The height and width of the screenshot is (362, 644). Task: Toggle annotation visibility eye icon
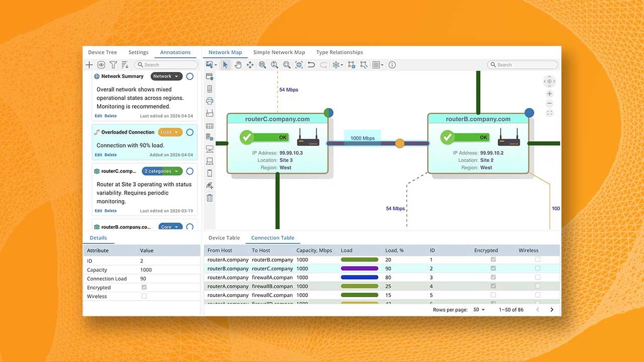101,65
